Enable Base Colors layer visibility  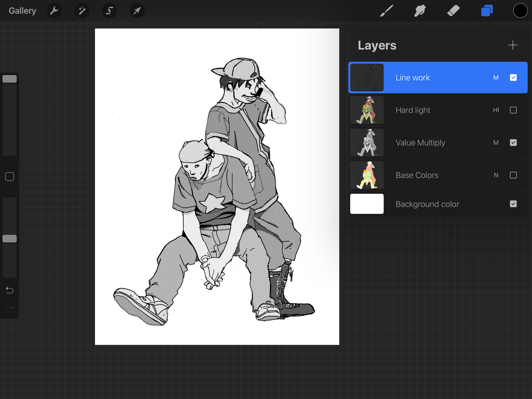(513, 175)
